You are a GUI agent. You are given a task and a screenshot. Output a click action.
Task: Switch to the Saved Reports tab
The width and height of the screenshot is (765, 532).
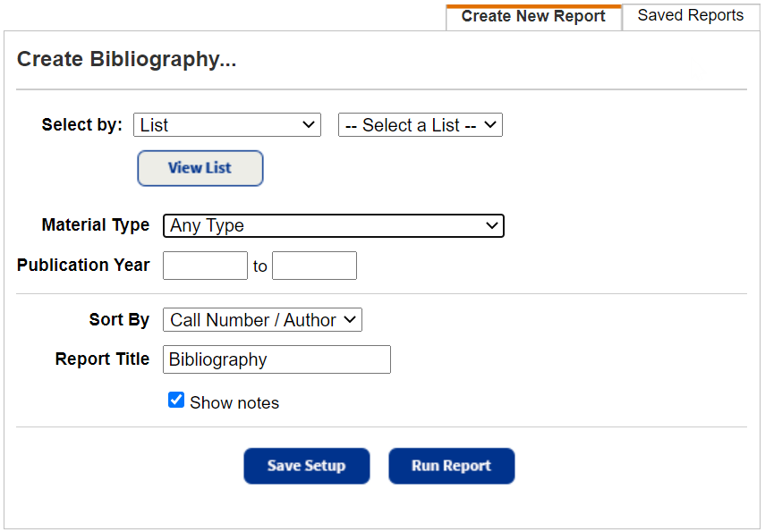click(690, 15)
